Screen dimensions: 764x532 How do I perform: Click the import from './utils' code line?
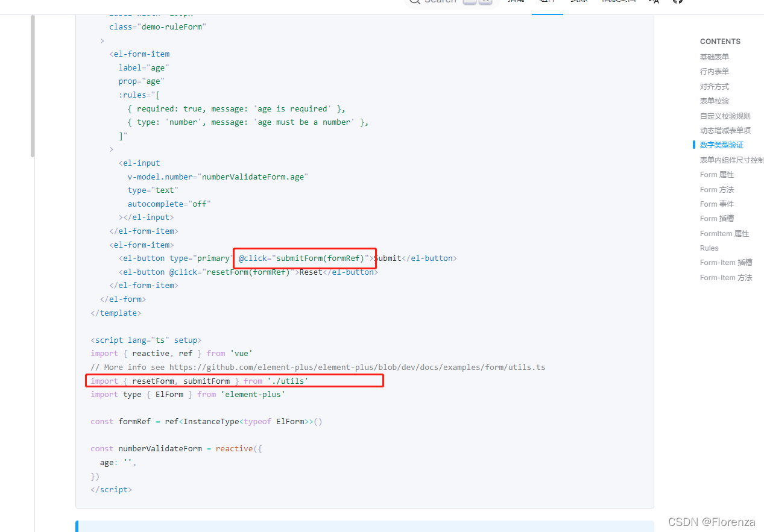[x=200, y=381]
